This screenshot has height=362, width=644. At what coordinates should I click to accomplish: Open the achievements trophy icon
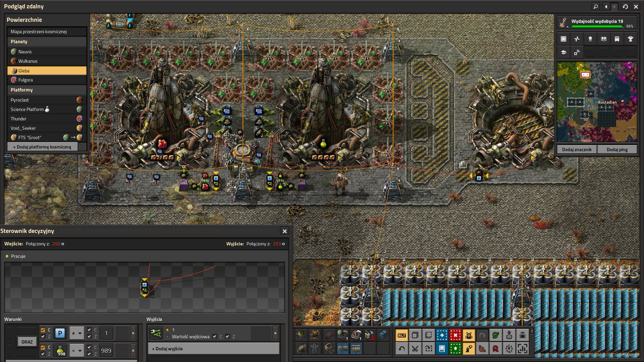click(630, 39)
